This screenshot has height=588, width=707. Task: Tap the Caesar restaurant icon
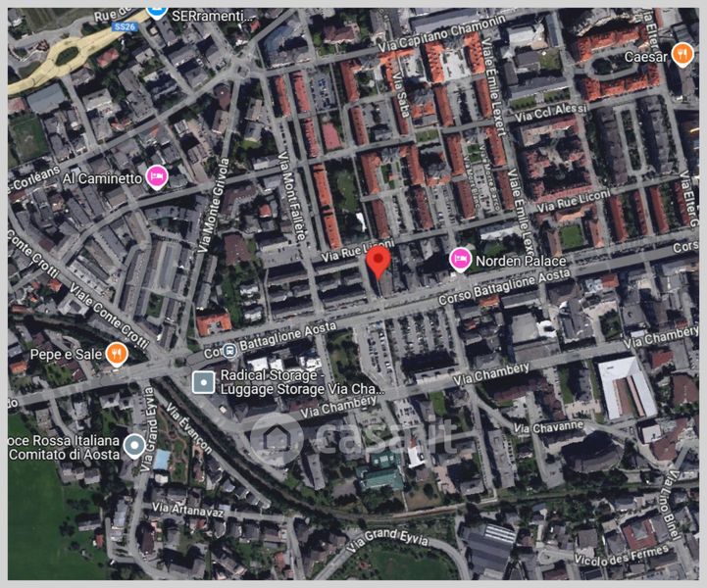(682, 55)
